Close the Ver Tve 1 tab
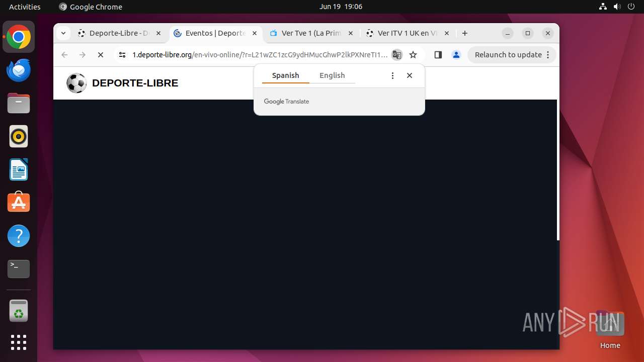Screen dimensions: 644x362 point(351,33)
